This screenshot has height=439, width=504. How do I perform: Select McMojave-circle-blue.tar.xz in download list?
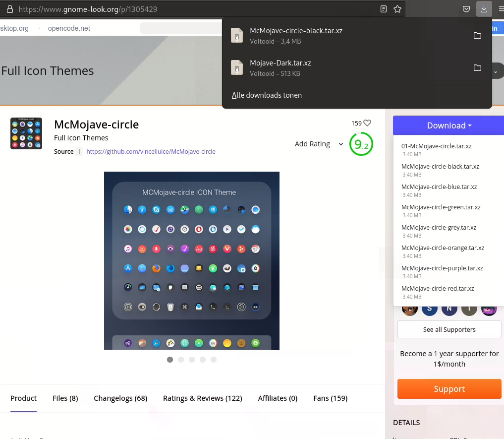[439, 187]
